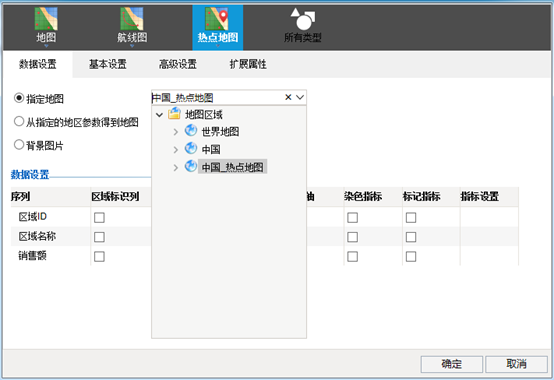Open the 高级设置 tab

tap(178, 64)
